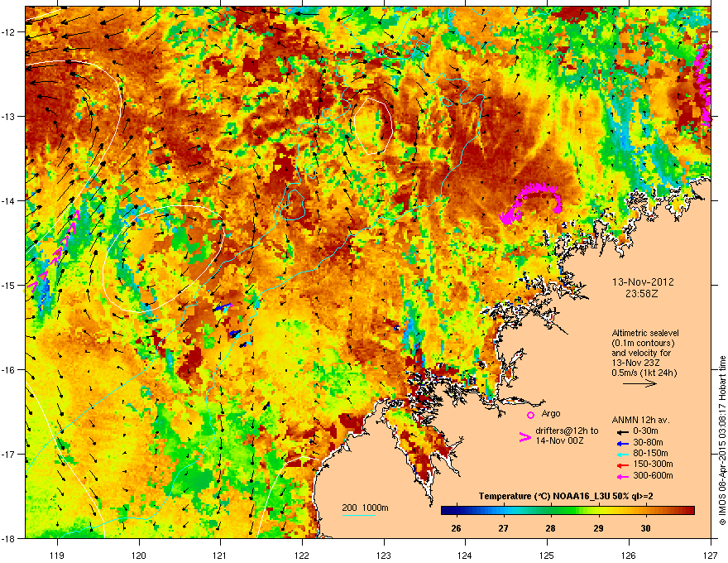Viewport: 728px width, 563px height.
Task: Click the '80-150m' depth label
Action: pos(650,453)
